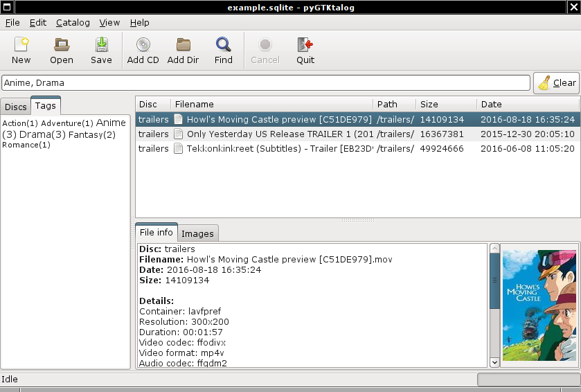Viewport: 581px width, 392px height.
Task: Exit the app with the Quit icon
Action: 305,44
